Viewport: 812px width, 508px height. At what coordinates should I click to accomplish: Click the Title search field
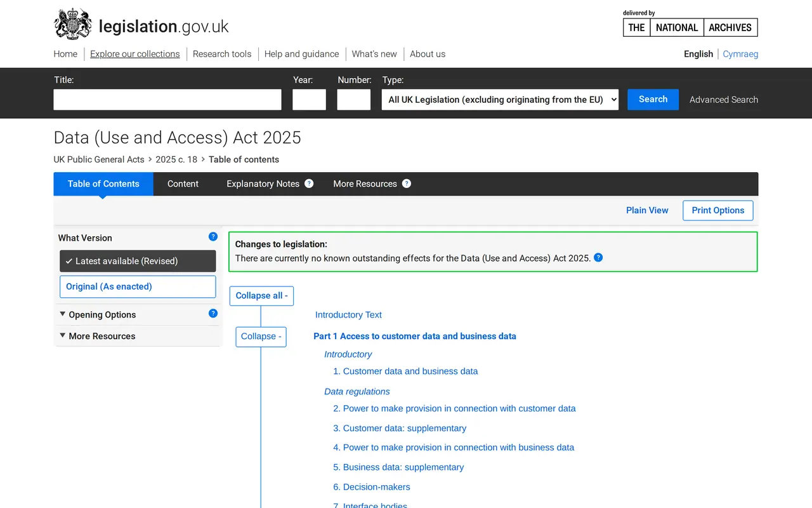click(167, 100)
